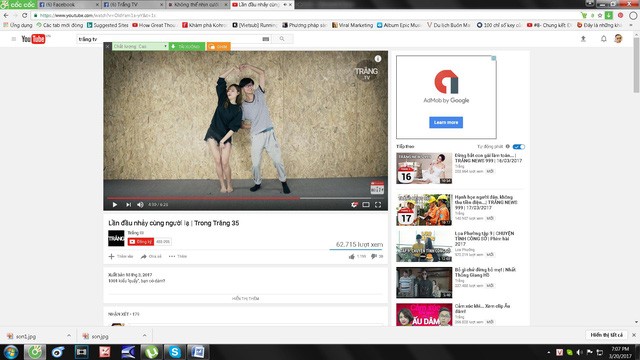Mute the video volume speaker icon
Image resolution: width=640 pixels, height=360 pixels.
(140, 204)
